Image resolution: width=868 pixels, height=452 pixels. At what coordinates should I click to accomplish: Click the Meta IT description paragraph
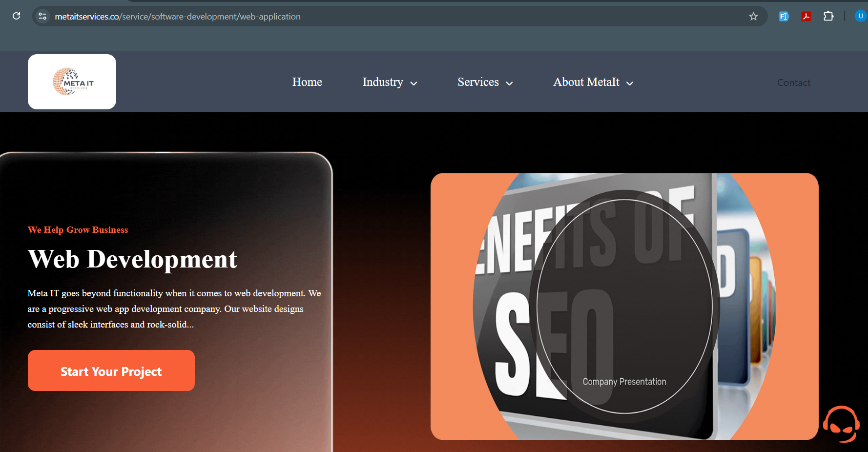click(x=174, y=308)
